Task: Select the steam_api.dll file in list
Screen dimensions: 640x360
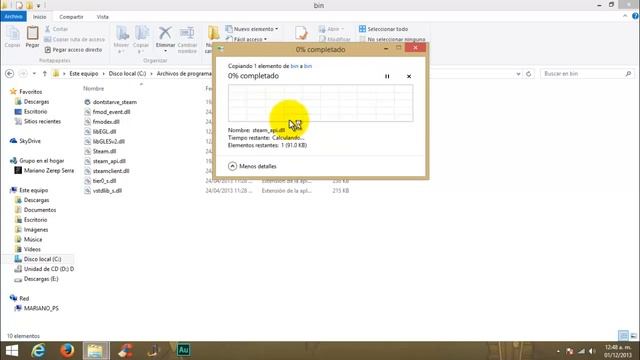Action: pyautogui.click(x=105, y=161)
